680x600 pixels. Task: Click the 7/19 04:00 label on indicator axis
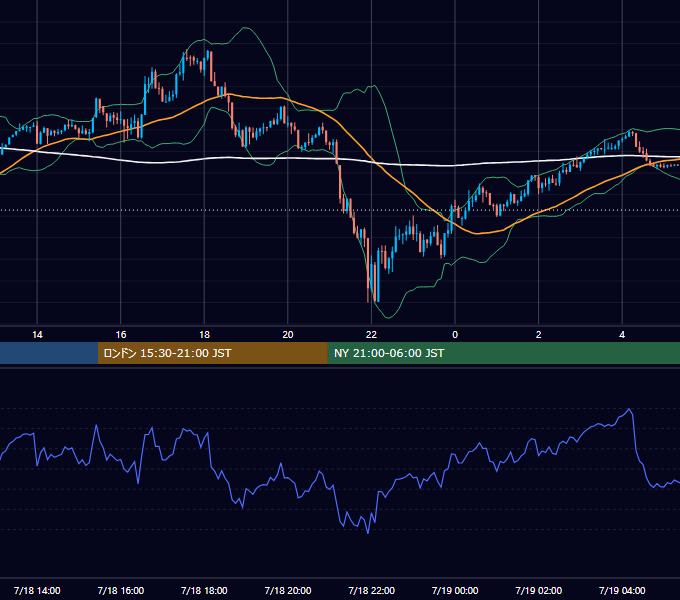tap(622, 590)
